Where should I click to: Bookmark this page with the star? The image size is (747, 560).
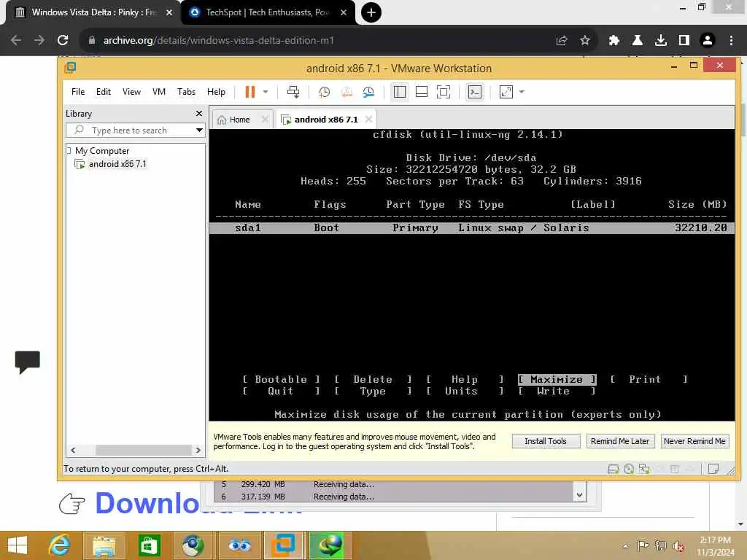pos(585,41)
